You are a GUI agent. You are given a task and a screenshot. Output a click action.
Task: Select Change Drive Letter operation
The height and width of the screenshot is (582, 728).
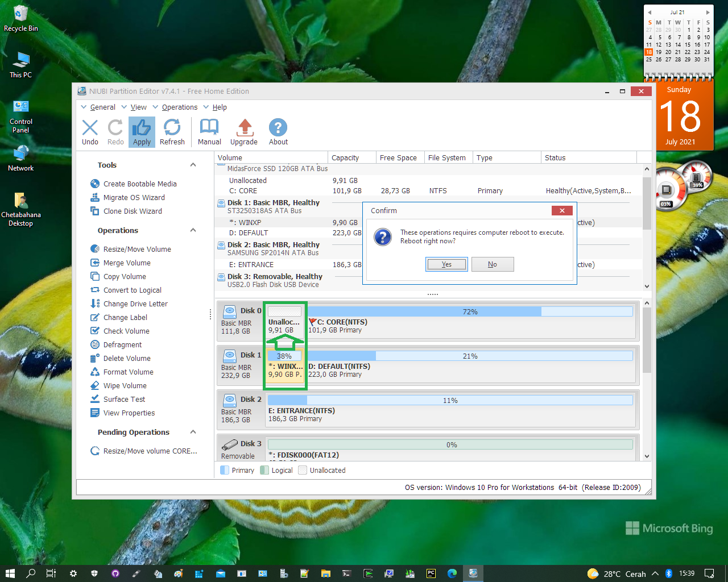(129, 304)
